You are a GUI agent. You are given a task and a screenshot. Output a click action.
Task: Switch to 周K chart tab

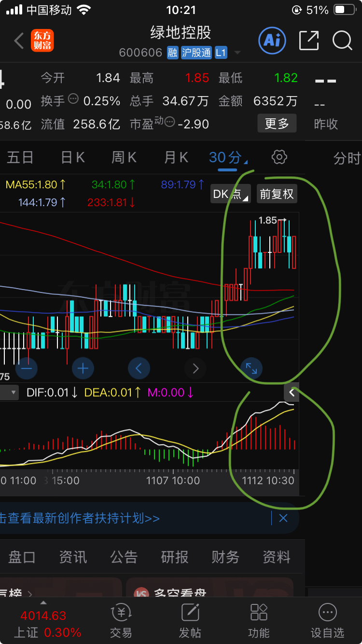click(x=124, y=157)
